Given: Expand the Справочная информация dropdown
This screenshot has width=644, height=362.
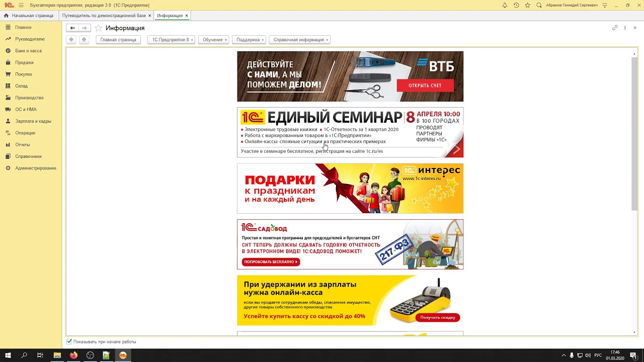Looking at the screenshot, I should [299, 40].
